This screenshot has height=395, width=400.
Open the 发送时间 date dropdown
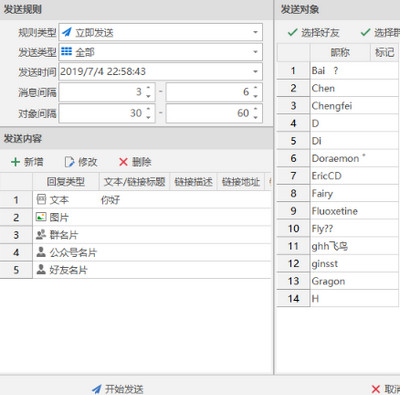[255, 71]
